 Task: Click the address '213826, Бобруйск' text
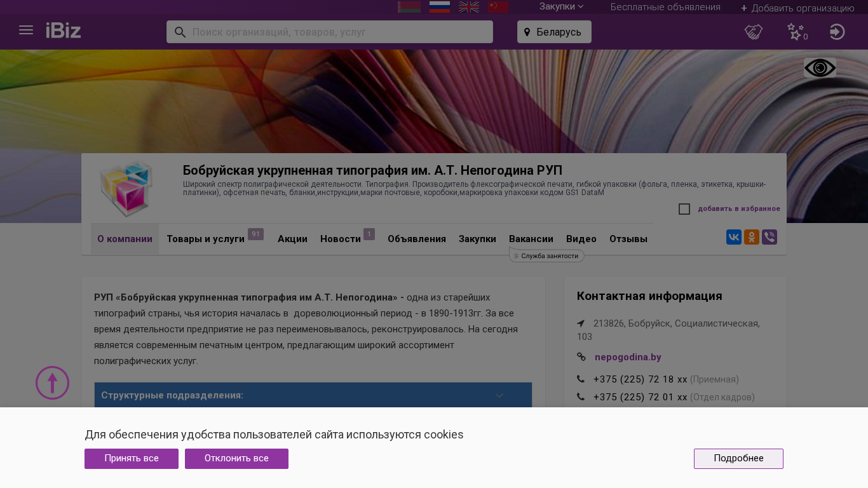668,330
